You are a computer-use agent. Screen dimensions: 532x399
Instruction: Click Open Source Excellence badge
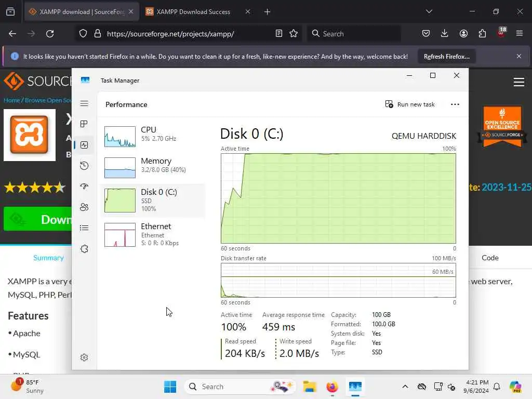pos(502,126)
